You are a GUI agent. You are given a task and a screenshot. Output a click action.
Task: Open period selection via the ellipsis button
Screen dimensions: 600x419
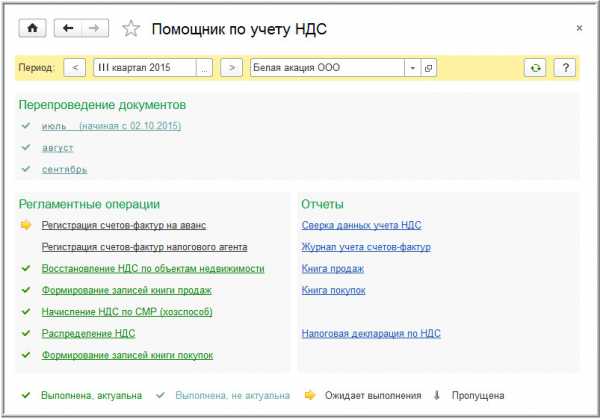(x=204, y=67)
